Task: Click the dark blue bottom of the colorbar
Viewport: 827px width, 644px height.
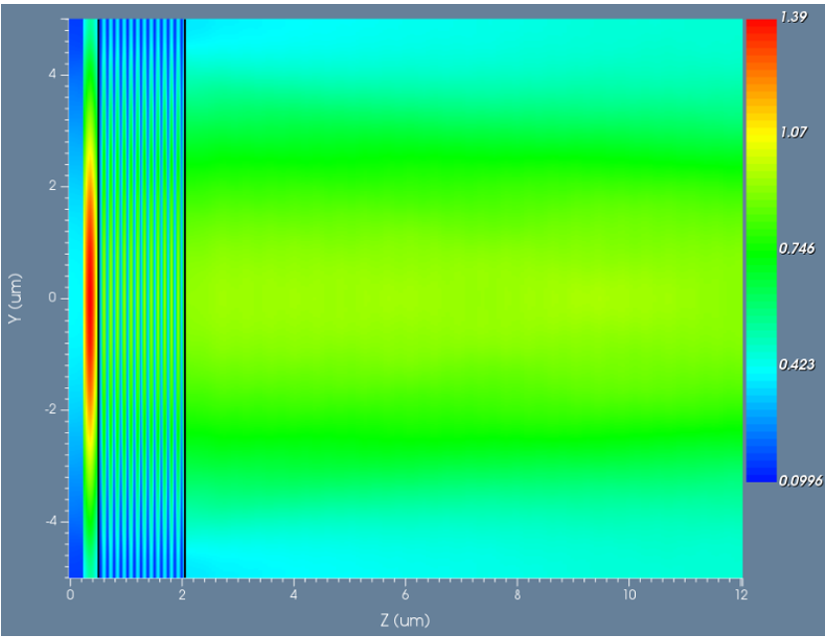Action: 761,472
